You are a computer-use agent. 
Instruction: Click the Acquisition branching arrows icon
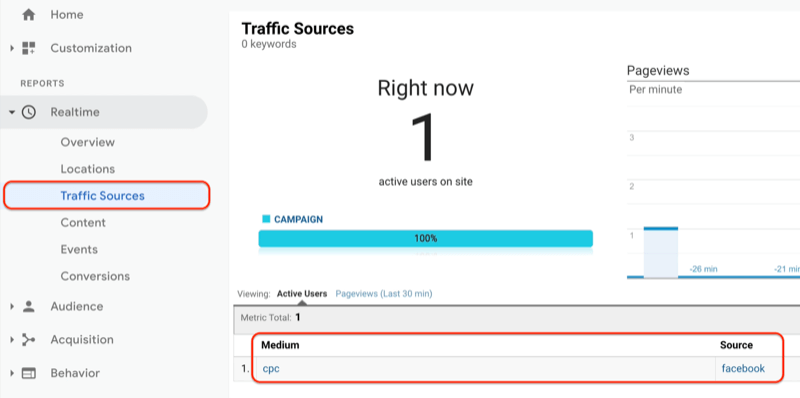(x=29, y=340)
